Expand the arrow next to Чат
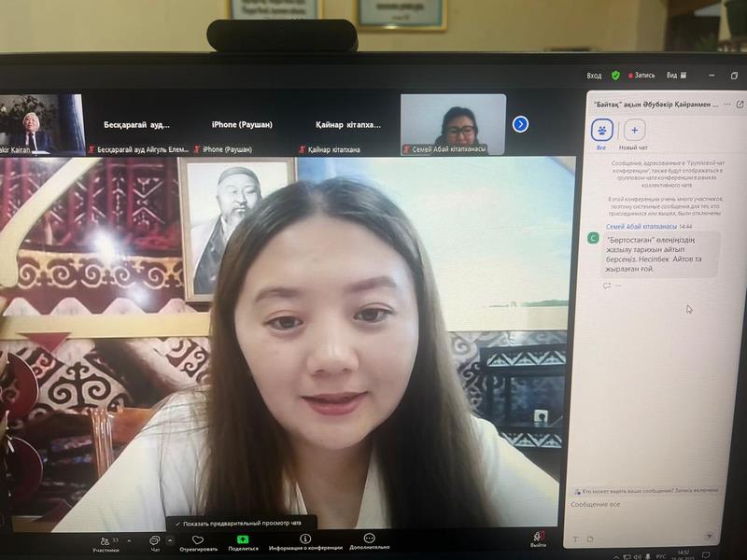Image resolution: width=747 pixels, height=560 pixels. click(x=170, y=539)
